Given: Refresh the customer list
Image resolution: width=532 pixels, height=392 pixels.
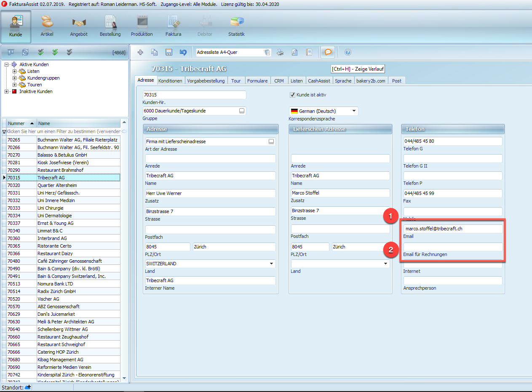Looking at the screenshot, I should [25, 52].
